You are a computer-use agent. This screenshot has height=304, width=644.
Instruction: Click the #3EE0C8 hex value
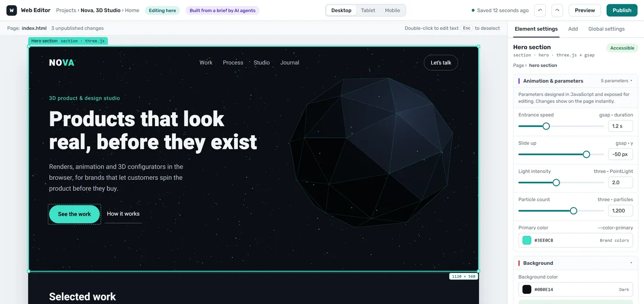(x=544, y=240)
